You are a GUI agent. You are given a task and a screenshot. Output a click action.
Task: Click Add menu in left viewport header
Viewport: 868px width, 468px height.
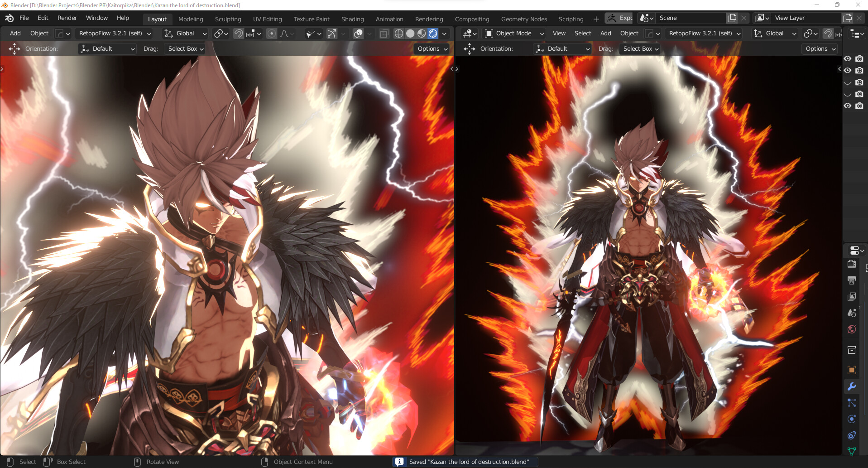tap(15, 34)
